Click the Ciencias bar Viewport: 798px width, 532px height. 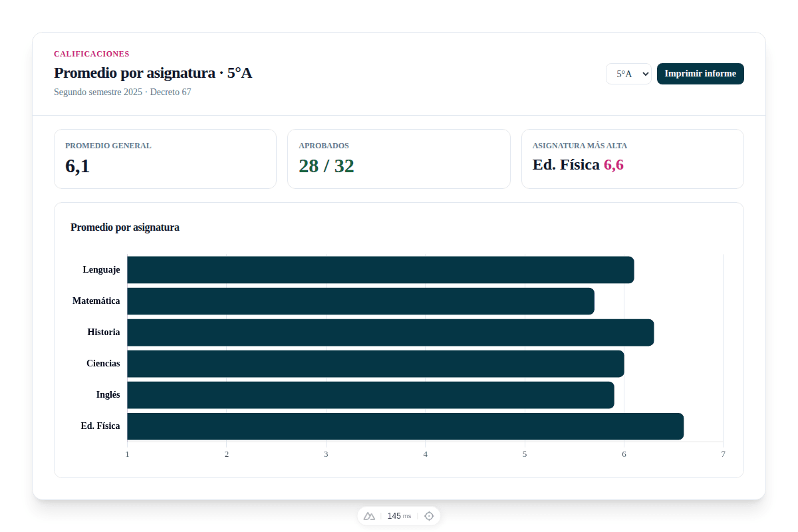376,364
